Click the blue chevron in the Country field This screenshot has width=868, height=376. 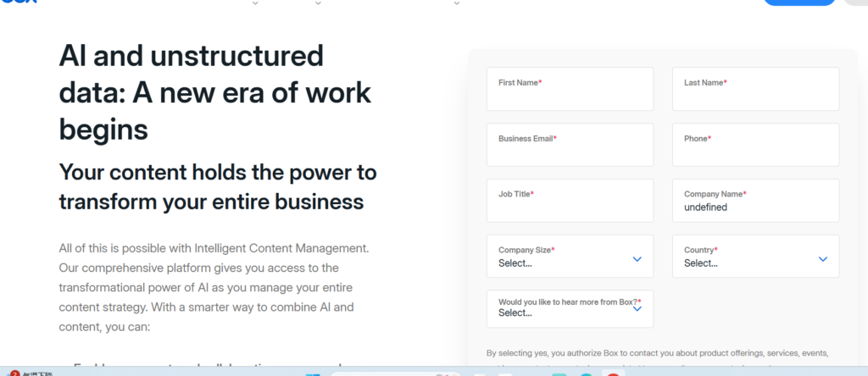(x=822, y=259)
